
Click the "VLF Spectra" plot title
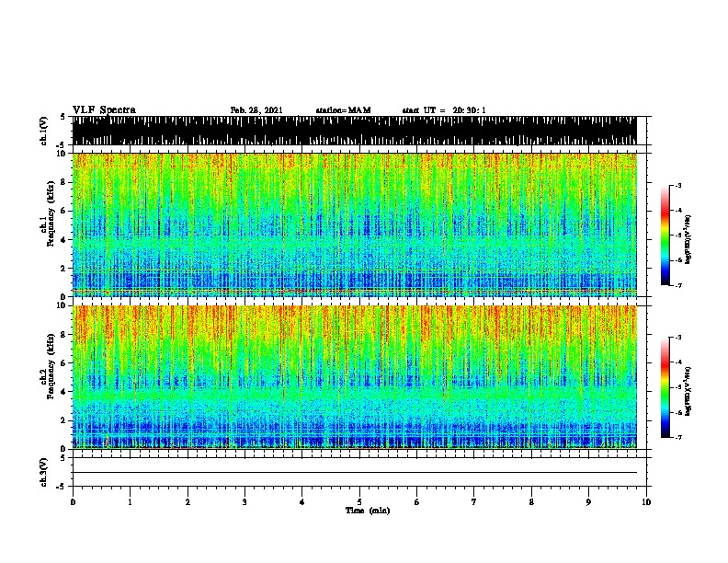104,110
